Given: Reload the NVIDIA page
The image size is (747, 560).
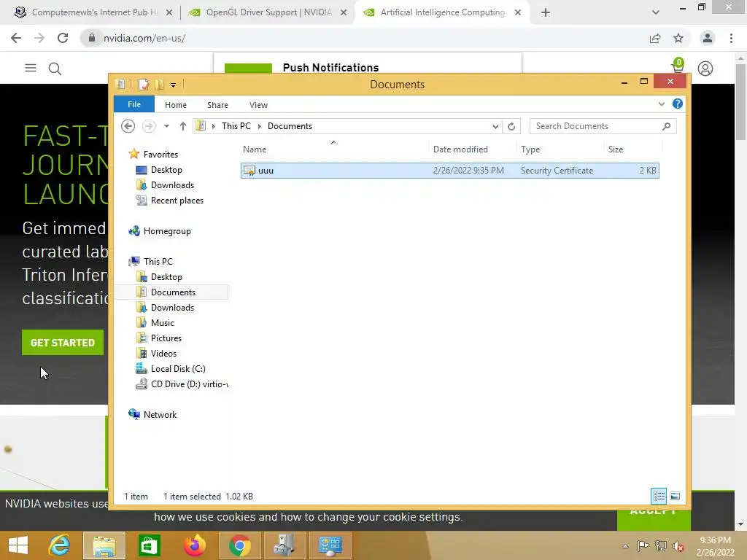Looking at the screenshot, I should coord(63,38).
